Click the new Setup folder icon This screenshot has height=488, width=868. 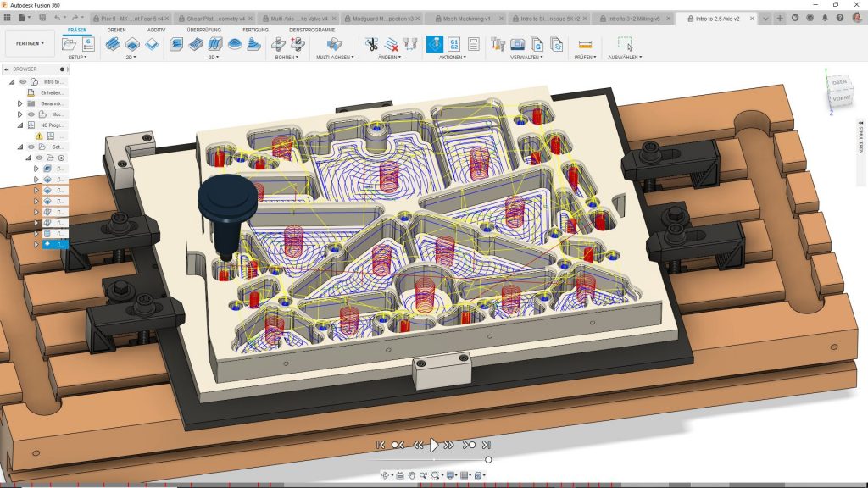(x=69, y=43)
